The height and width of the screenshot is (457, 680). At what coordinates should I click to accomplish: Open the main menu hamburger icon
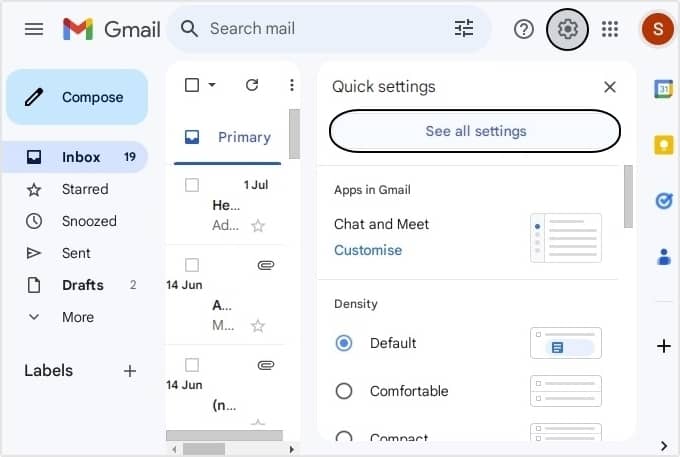pos(34,29)
